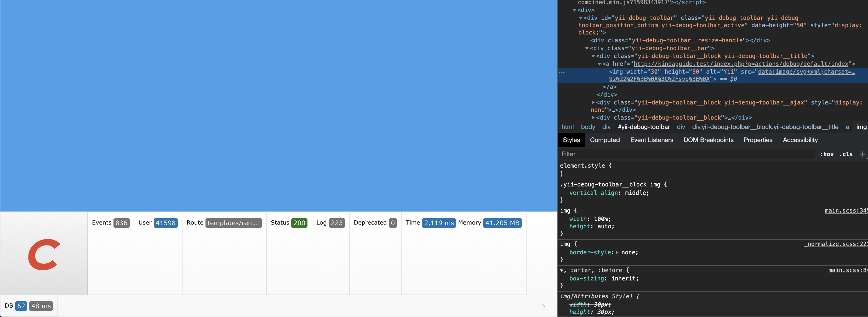
Task: Toggle the :hov element state panel
Action: click(x=826, y=154)
